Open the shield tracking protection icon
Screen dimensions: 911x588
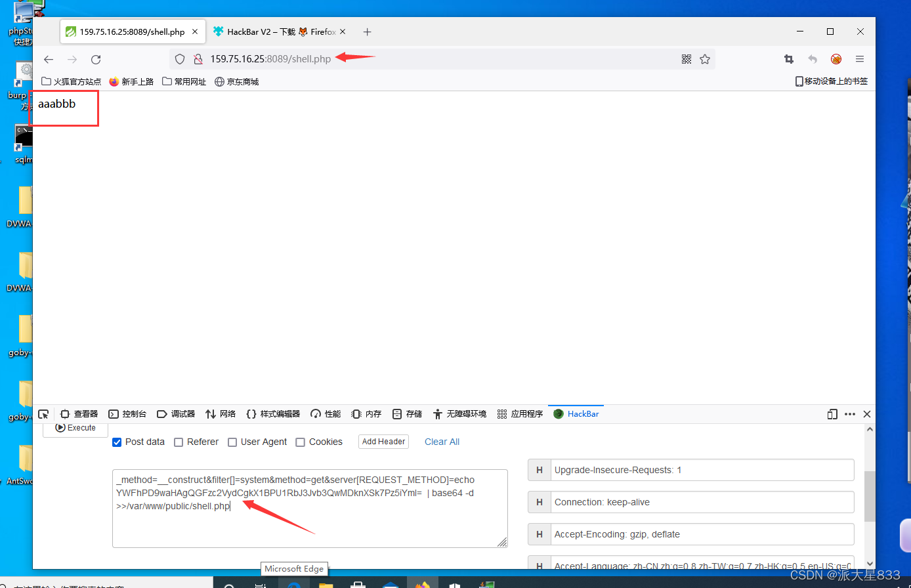click(180, 59)
